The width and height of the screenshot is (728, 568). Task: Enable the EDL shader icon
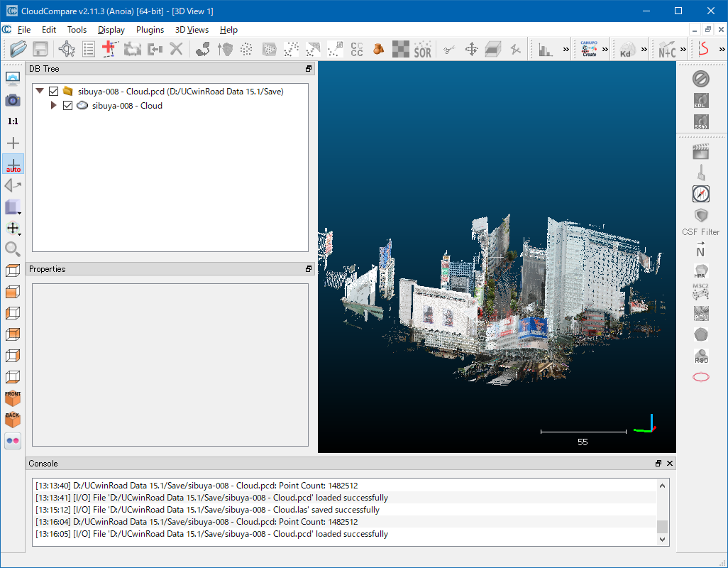701,101
